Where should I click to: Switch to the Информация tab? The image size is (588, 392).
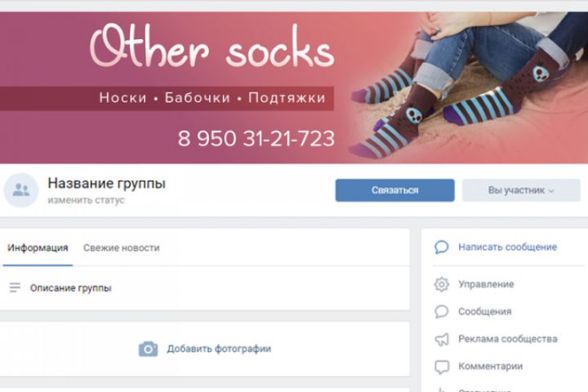coord(38,248)
